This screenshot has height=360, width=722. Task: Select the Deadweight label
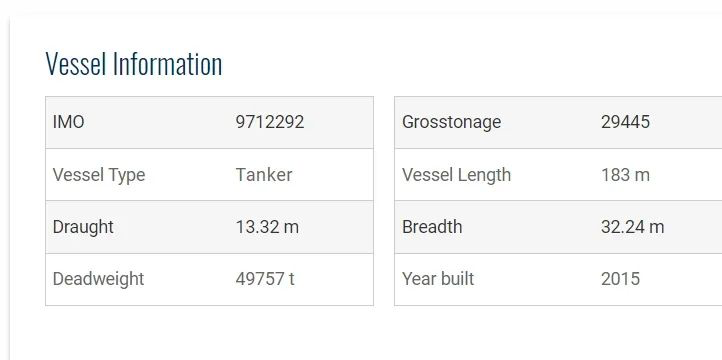[x=99, y=279]
